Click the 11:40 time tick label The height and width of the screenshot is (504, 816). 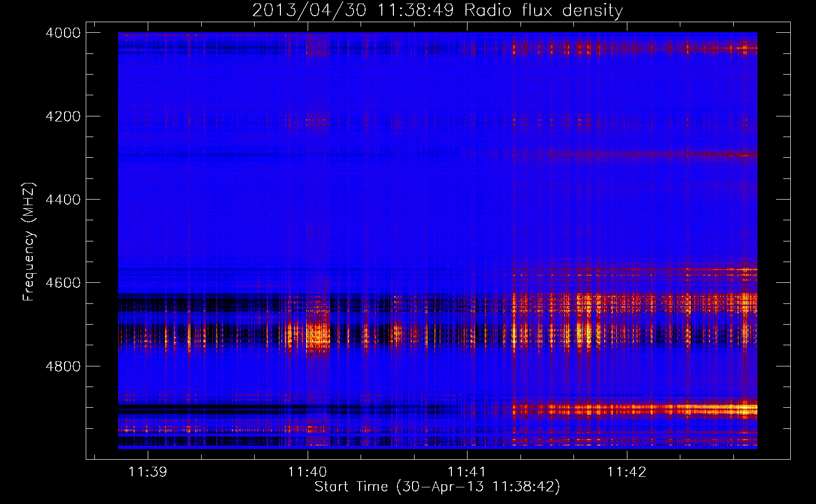pyautogui.click(x=307, y=472)
